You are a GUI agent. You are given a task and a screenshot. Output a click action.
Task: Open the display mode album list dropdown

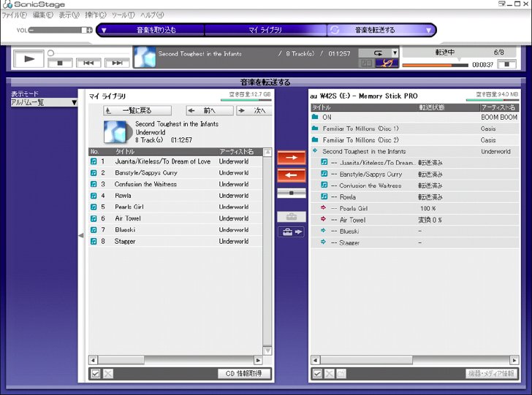pyautogui.click(x=44, y=102)
